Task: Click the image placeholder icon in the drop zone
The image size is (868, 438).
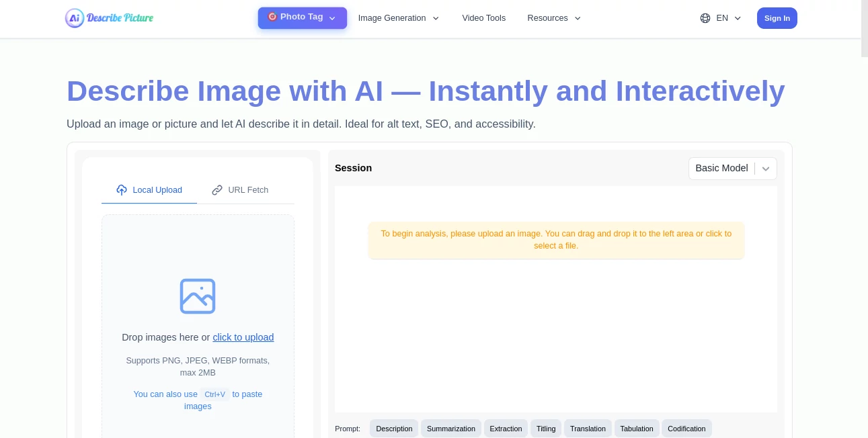Action: (x=197, y=296)
